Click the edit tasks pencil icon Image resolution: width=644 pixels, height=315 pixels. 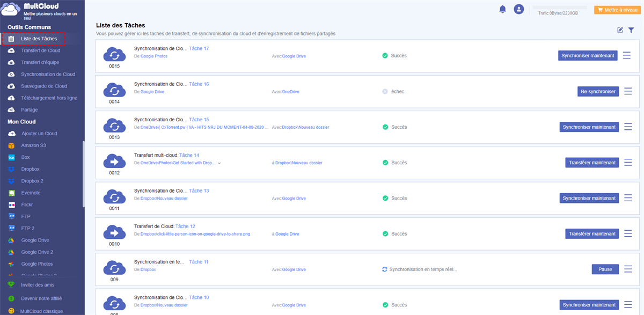[x=620, y=30]
